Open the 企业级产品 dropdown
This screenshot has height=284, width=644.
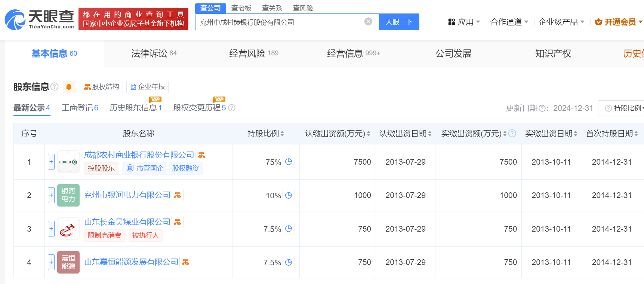click(x=561, y=22)
